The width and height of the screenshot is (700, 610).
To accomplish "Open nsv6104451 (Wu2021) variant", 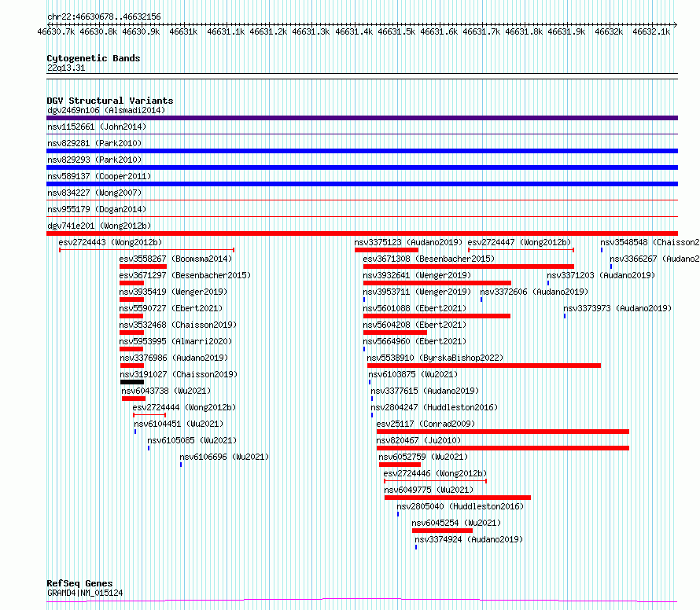I will coord(179,424).
